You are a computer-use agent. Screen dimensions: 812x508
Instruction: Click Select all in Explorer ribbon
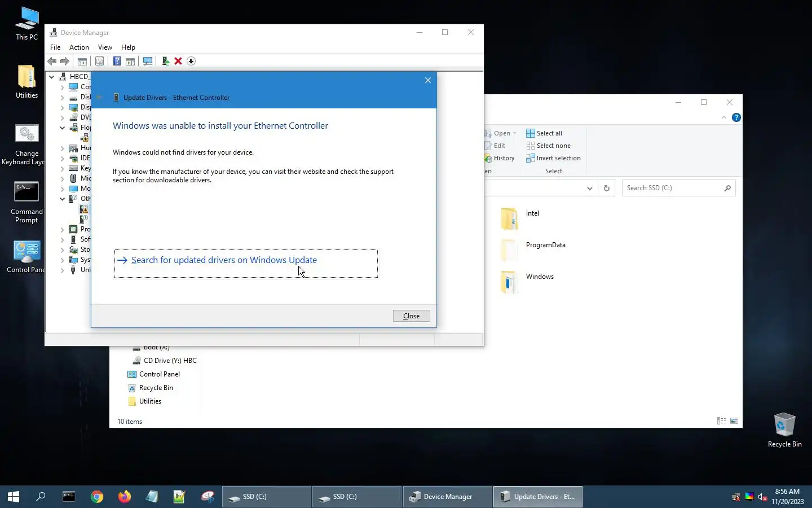(544, 133)
